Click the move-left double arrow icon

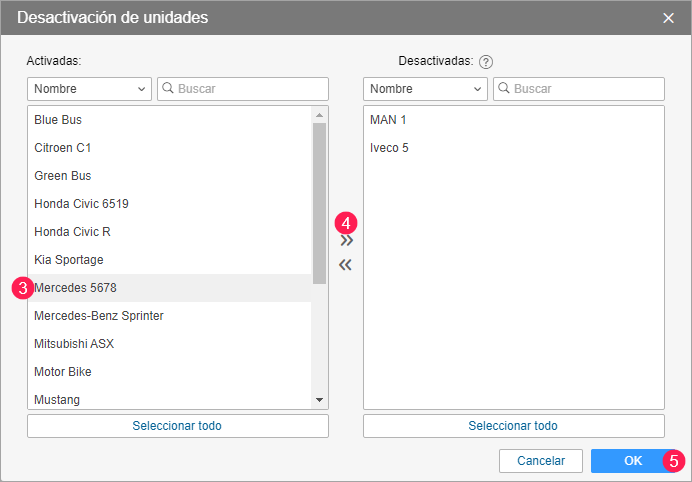346,266
